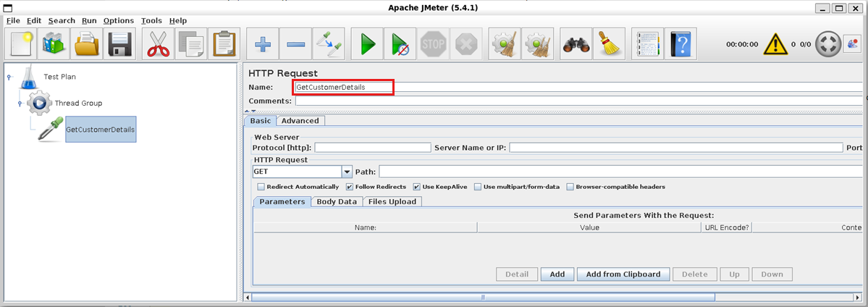Click the Toggle pipettes icon

[x=329, y=43]
